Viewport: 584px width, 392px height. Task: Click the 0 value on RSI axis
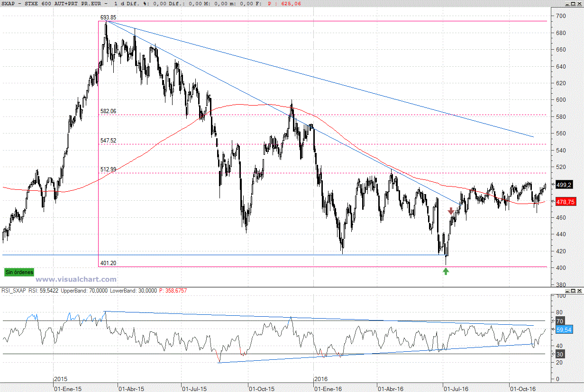[x=558, y=379]
